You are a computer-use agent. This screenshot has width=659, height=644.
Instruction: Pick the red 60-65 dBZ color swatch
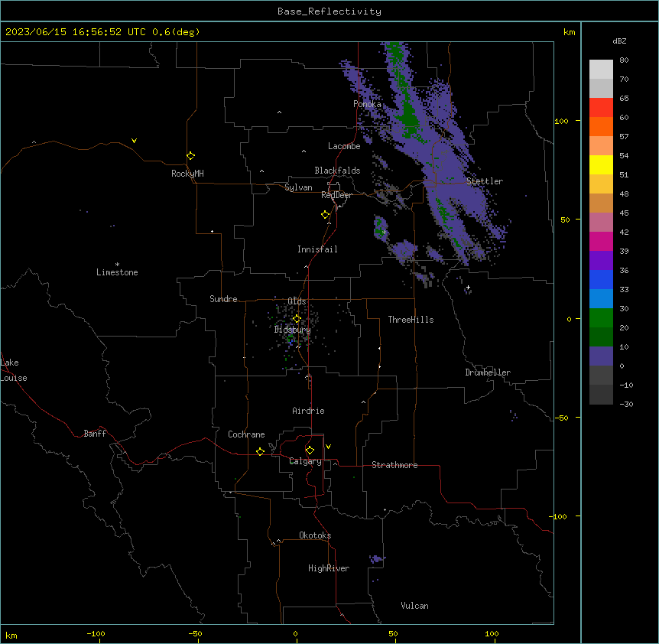coord(601,107)
